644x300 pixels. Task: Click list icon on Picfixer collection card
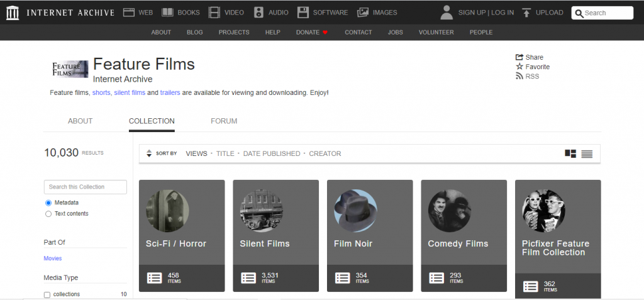click(x=531, y=286)
